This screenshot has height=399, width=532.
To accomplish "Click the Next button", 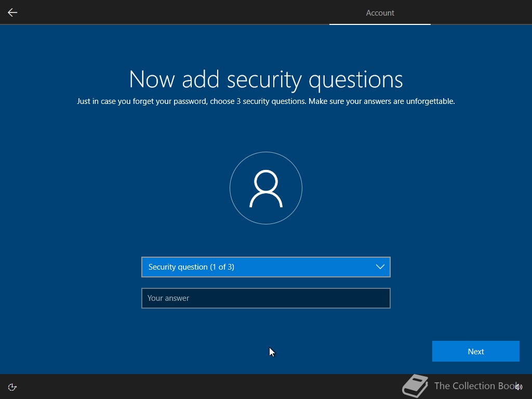I will (x=476, y=351).
